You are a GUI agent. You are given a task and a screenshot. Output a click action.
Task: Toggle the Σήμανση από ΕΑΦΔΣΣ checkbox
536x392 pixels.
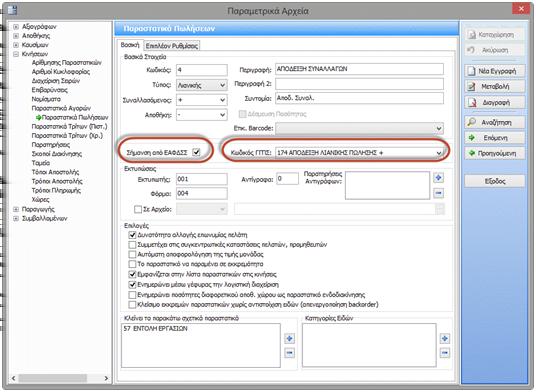click(196, 152)
